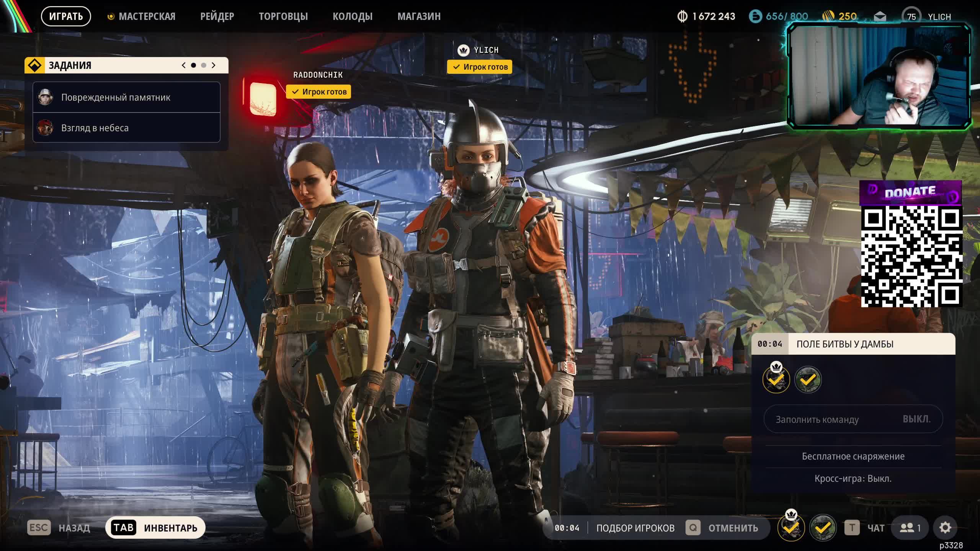Click the gold tokens icon near 250
The image size is (980, 551).
828,16
